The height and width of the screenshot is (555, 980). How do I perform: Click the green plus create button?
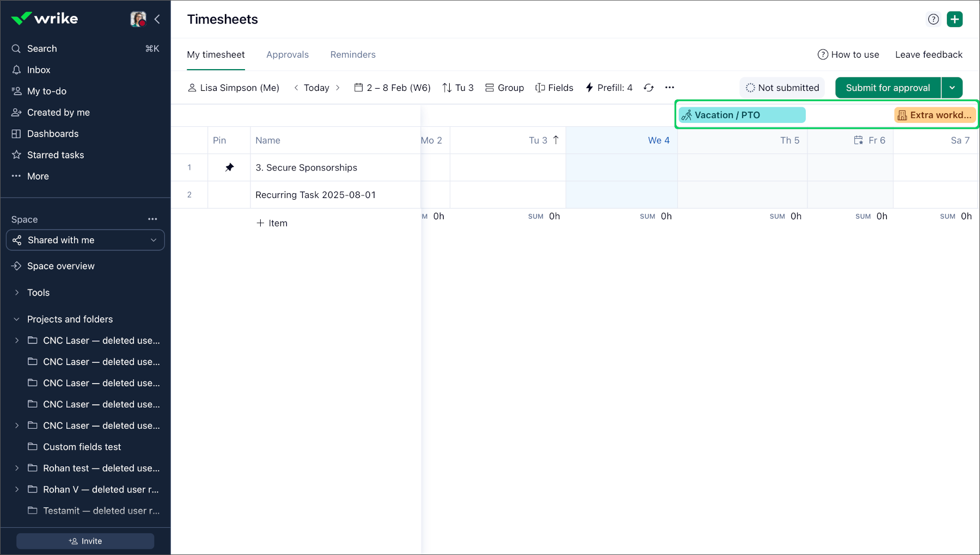click(x=954, y=19)
